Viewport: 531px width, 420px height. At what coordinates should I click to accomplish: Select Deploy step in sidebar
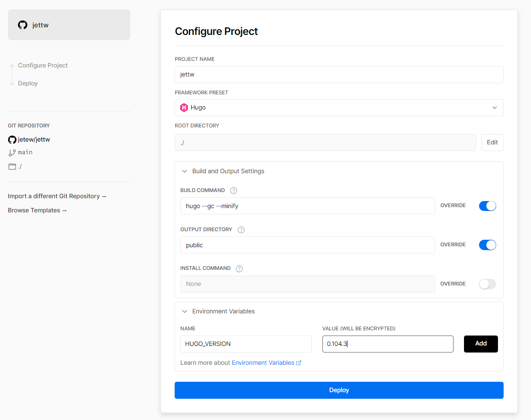28,84
